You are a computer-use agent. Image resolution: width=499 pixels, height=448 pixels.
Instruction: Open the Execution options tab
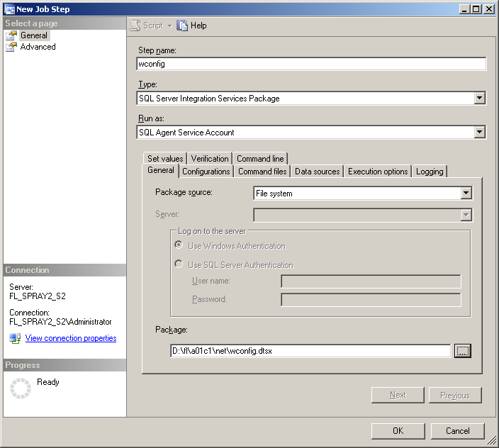[x=378, y=172]
